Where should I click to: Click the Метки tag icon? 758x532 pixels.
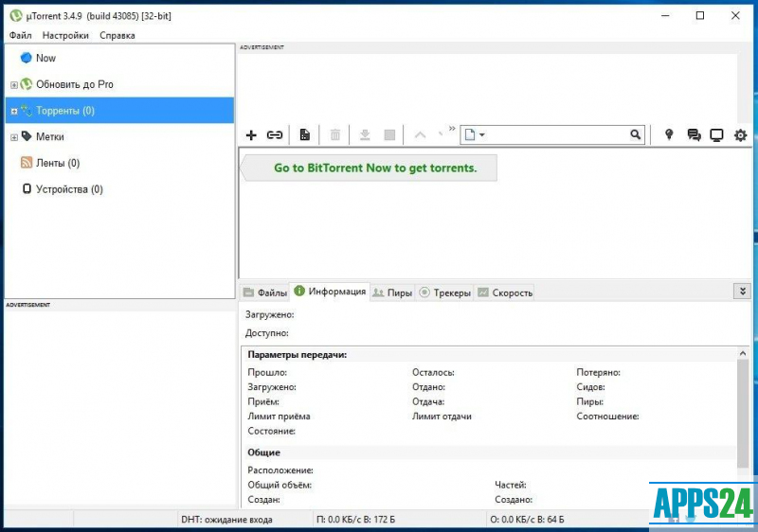(27, 136)
